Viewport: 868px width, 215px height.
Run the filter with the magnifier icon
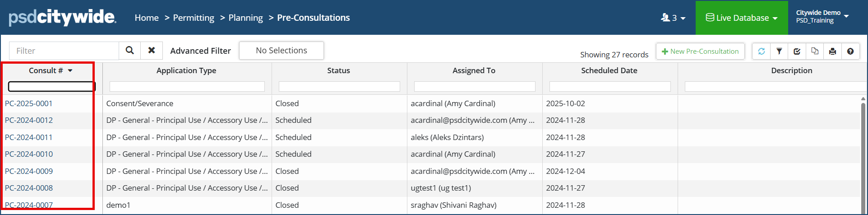(129, 51)
